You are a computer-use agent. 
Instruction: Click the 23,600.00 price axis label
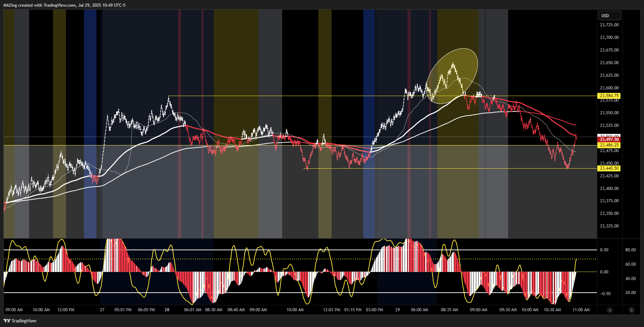point(609,88)
